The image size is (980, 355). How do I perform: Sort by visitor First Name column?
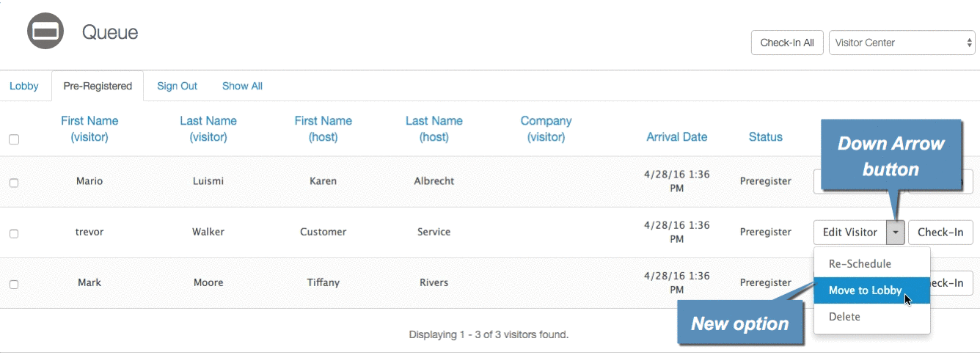(89, 128)
